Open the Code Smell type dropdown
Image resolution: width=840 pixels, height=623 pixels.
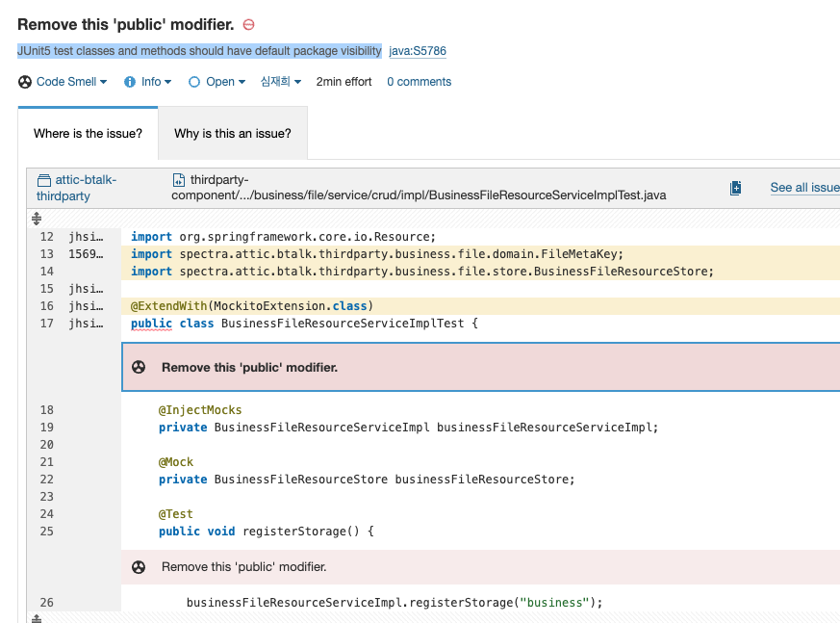(63, 82)
